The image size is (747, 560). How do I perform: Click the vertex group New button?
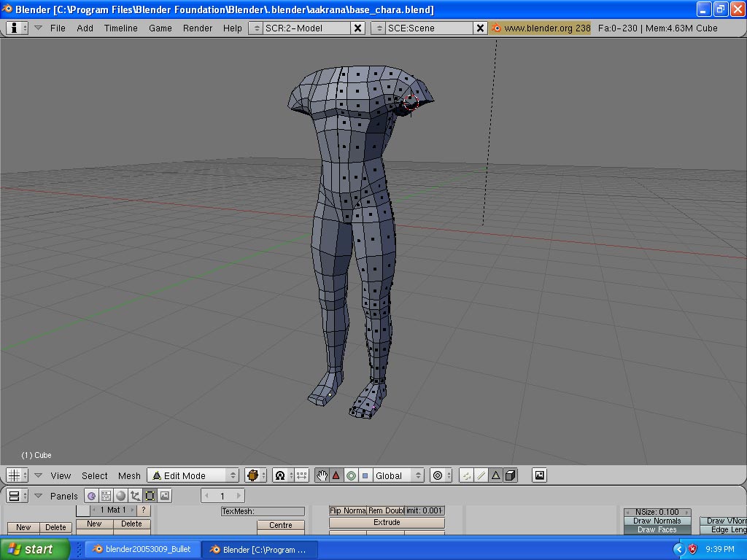(23, 527)
